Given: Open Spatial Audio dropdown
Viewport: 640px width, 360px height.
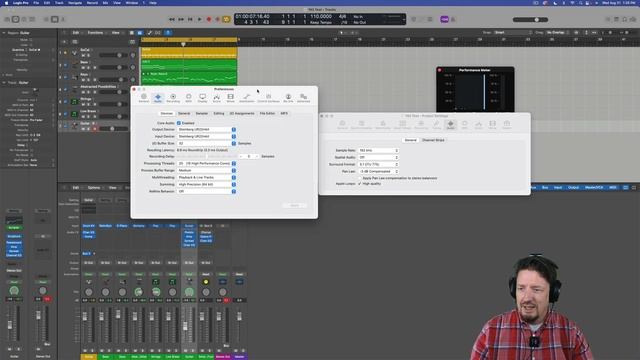Looking at the screenshot, I should [x=378, y=158].
